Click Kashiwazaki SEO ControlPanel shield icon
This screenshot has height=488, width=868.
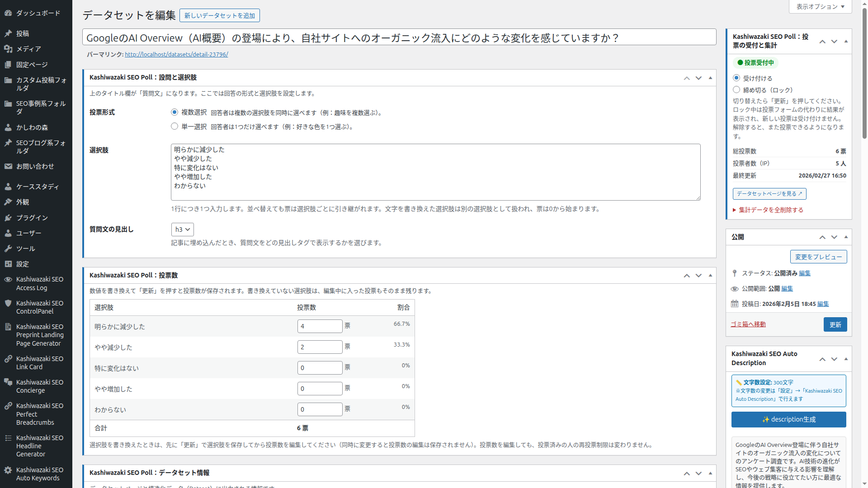tap(8, 303)
